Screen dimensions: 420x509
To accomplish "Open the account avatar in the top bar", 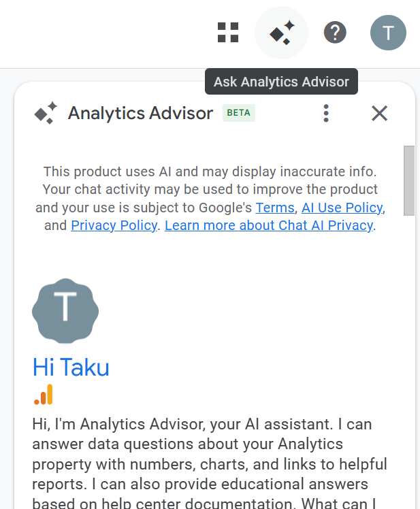I will (x=388, y=33).
